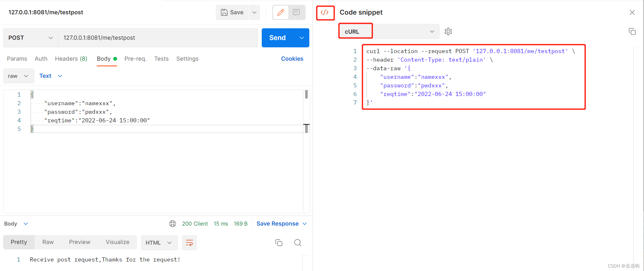Viewport: 644px width, 271px height.
Task: Click the response text line
Action: [x=105, y=260]
